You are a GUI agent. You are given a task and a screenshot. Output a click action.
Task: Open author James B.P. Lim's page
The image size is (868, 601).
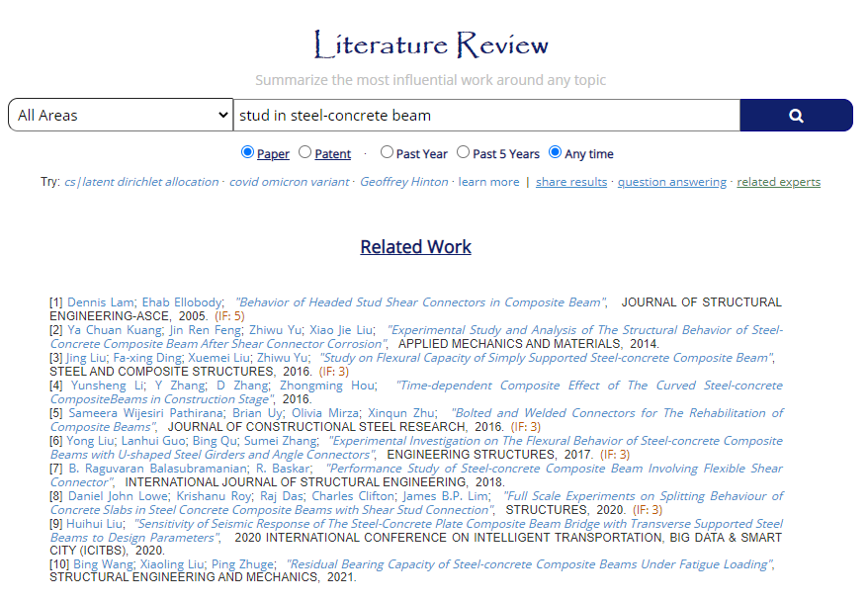click(446, 496)
